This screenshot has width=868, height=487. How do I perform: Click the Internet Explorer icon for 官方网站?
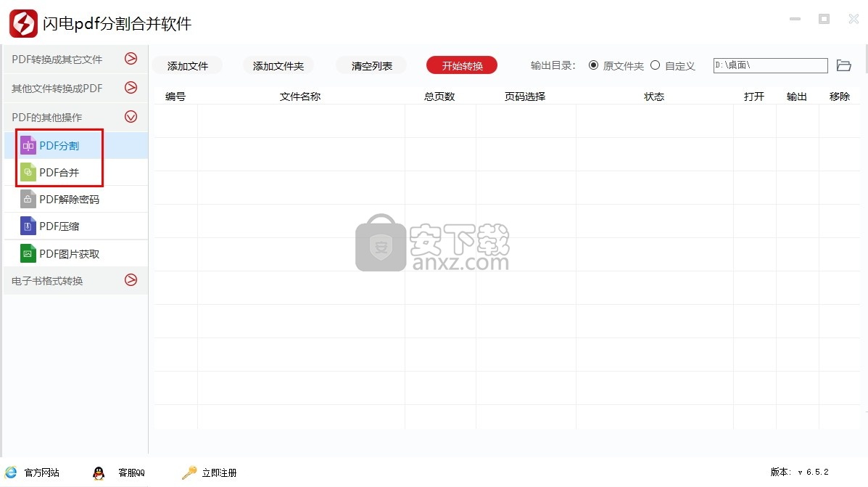[x=11, y=472]
